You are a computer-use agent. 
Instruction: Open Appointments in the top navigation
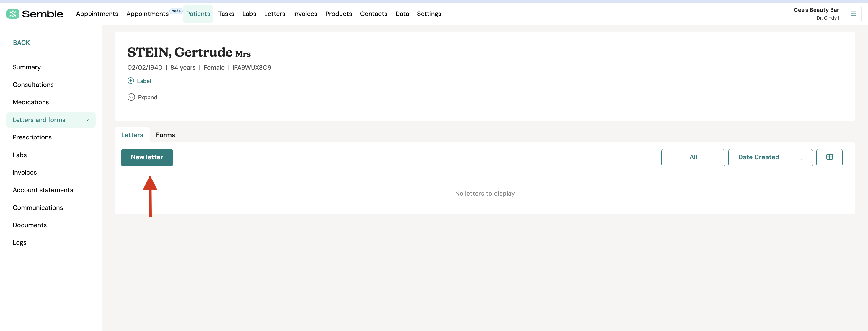click(97, 14)
